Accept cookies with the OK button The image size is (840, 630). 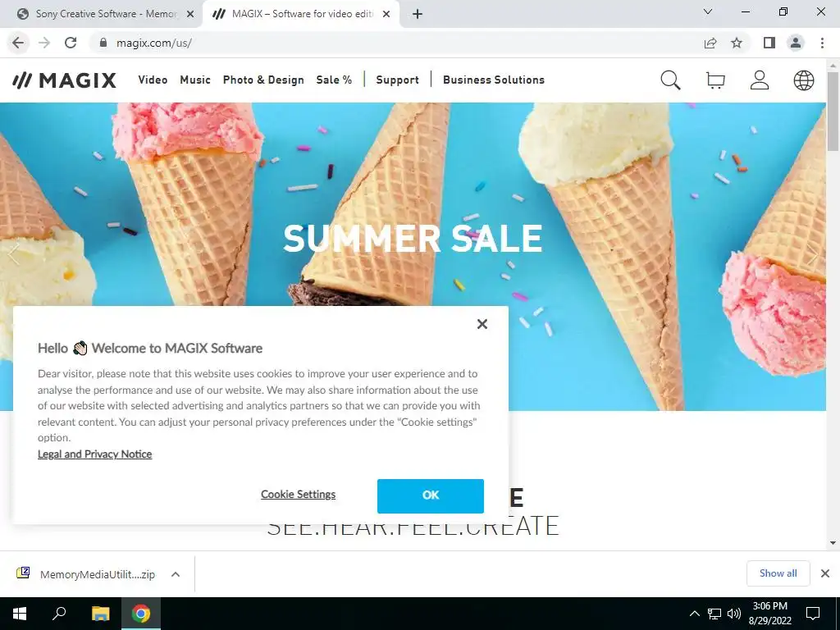pyautogui.click(x=430, y=496)
